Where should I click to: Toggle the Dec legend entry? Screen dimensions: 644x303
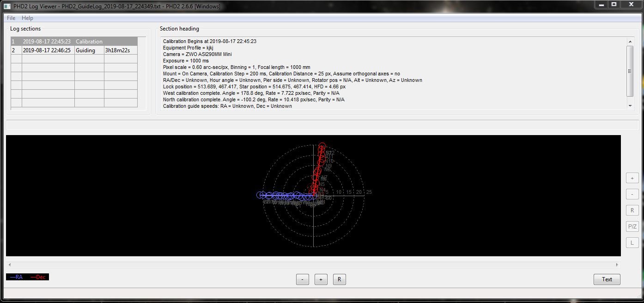(x=38, y=277)
